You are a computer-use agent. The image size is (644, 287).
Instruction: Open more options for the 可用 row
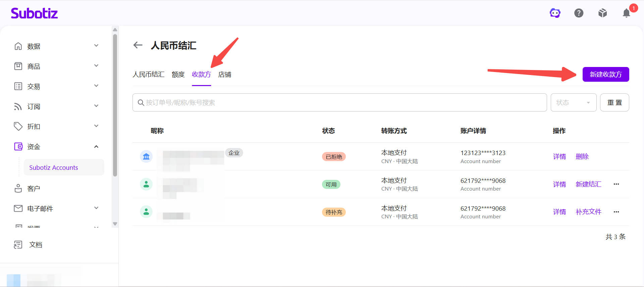616,184
